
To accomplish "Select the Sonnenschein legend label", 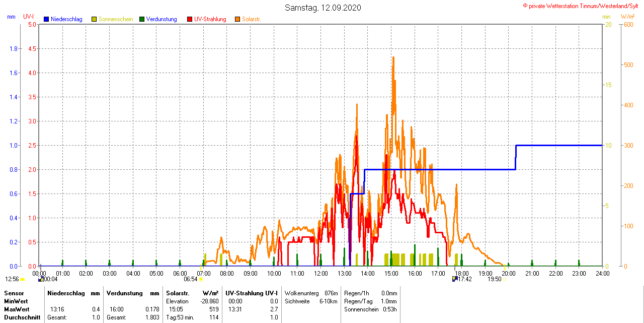I will point(116,19).
